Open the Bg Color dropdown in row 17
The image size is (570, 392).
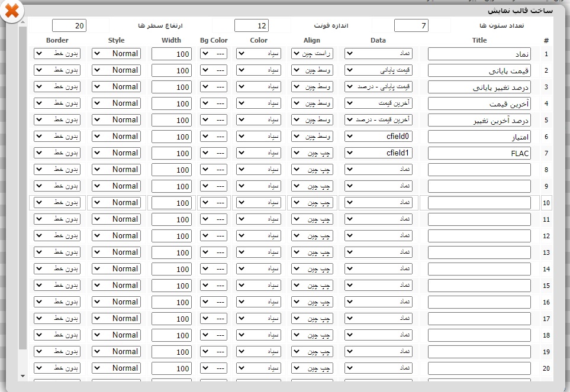click(x=214, y=318)
